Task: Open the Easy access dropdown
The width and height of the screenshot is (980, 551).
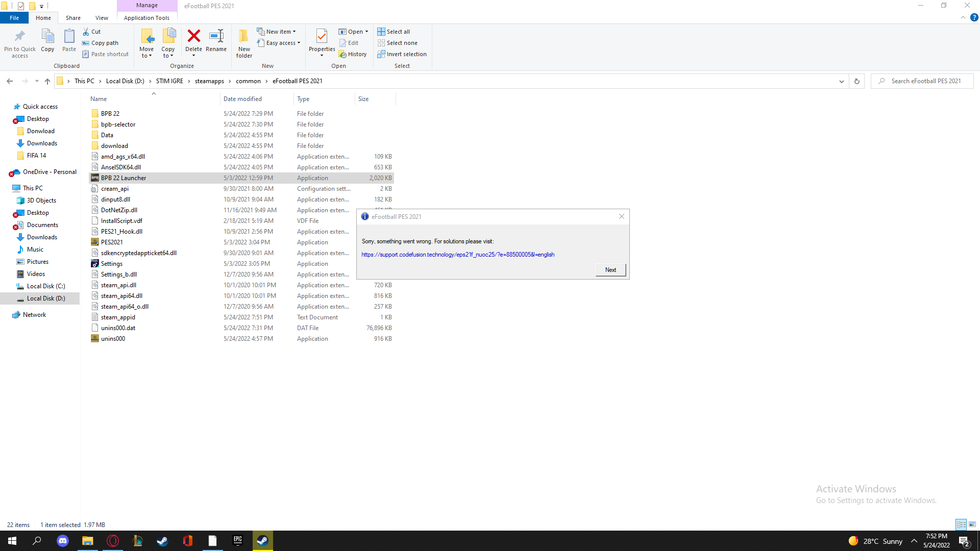Action: [279, 43]
